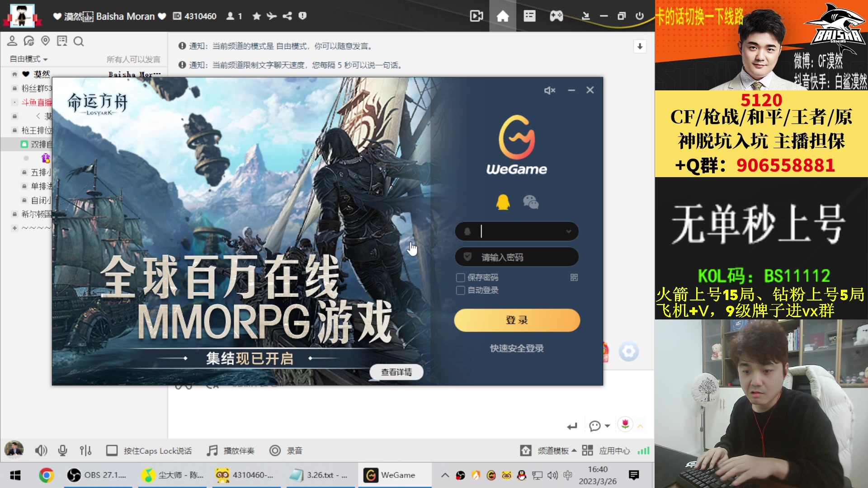The height and width of the screenshot is (488, 868).
Task: Search channel members with magnifier icon
Action: [78, 42]
